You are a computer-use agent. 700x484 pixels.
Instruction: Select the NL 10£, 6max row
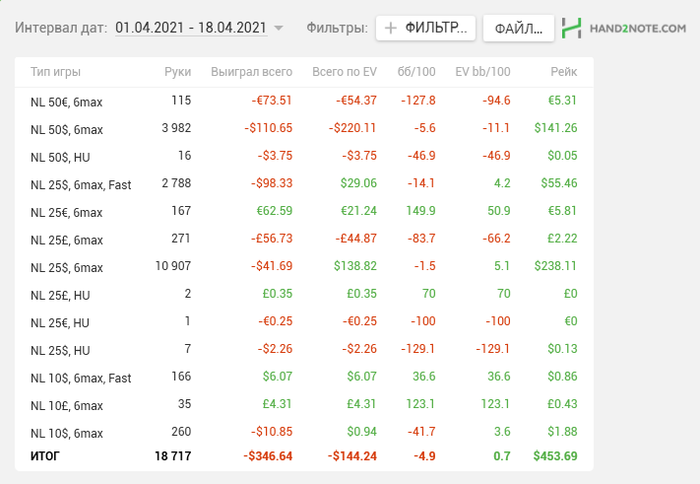(x=304, y=406)
